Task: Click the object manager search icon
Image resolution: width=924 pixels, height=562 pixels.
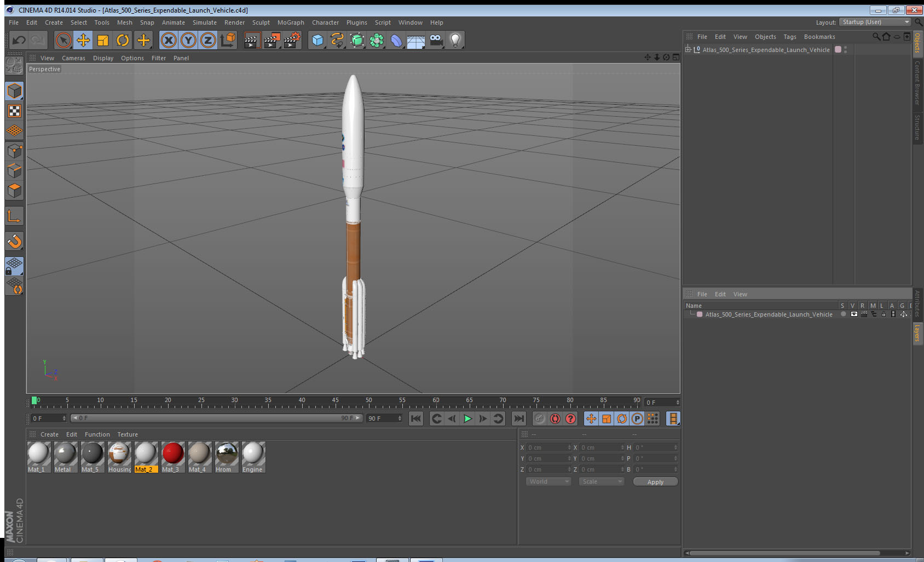Action: [x=876, y=37]
